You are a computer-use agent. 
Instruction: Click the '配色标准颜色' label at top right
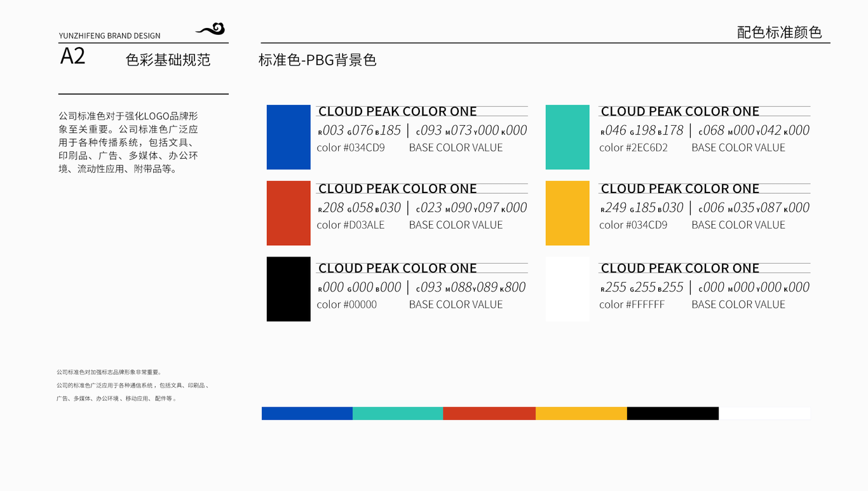coord(780,32)
